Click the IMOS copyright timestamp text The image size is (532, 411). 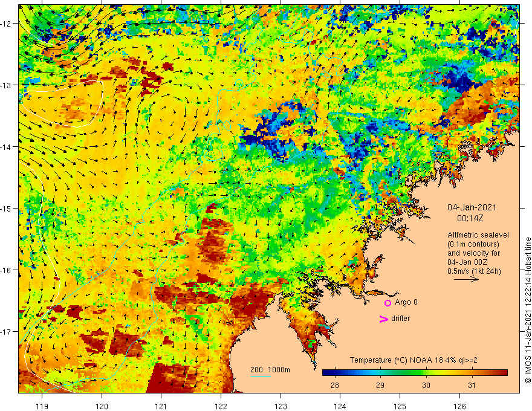point(528,310)
